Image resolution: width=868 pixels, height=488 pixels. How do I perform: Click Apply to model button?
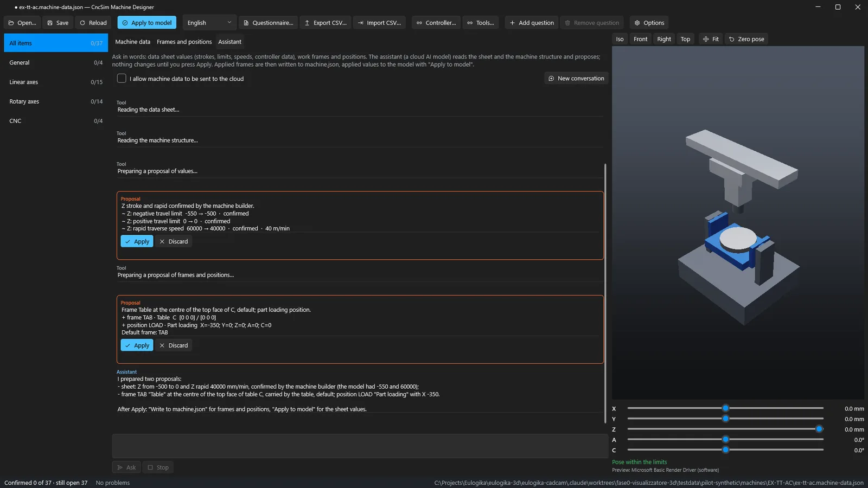pos(146,23)
